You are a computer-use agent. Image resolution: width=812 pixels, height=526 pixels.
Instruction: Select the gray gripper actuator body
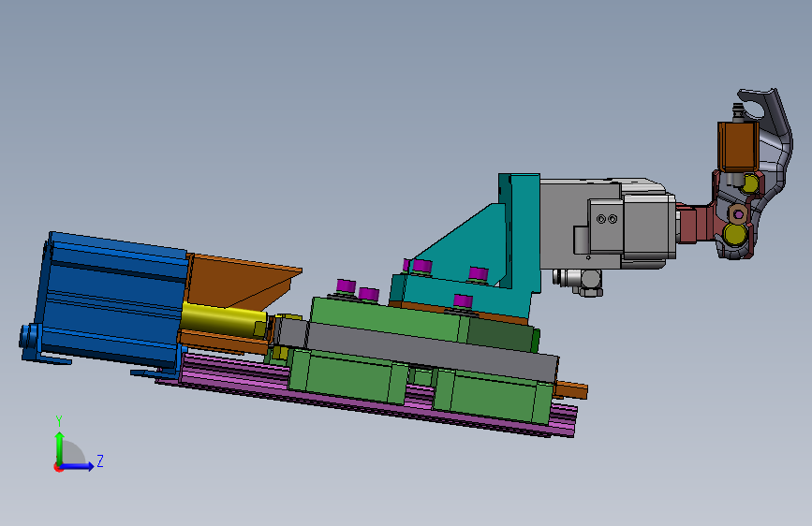point(580,224)
